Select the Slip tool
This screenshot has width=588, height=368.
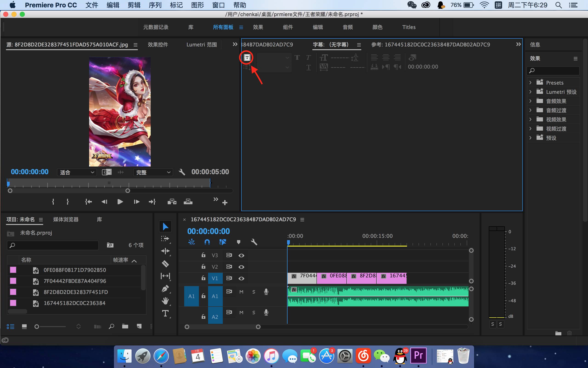tap(165, 276)
